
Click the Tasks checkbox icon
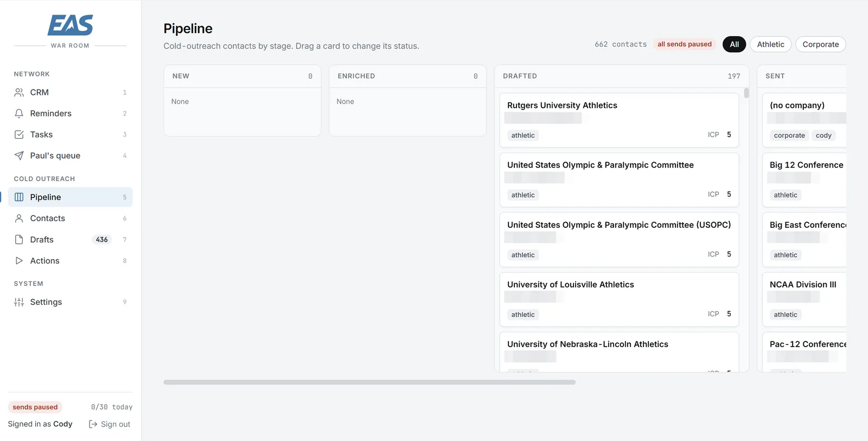click(x=19, y=135)
